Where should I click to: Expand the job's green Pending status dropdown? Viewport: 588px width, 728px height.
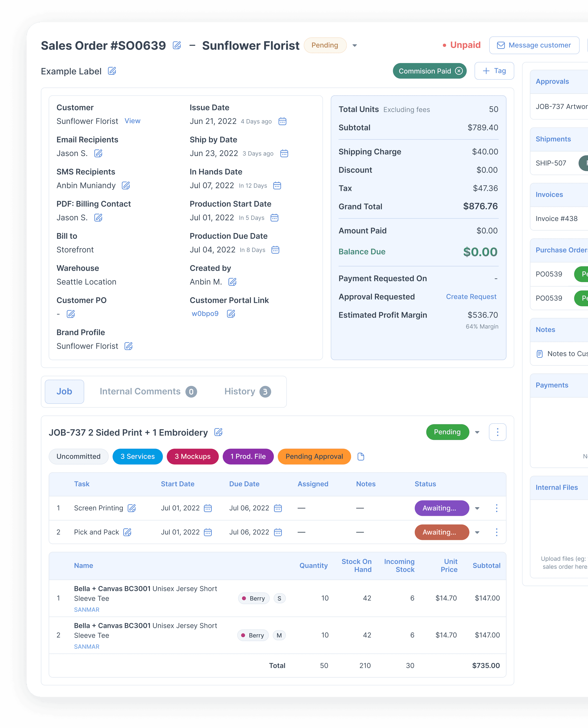(477, 432)
